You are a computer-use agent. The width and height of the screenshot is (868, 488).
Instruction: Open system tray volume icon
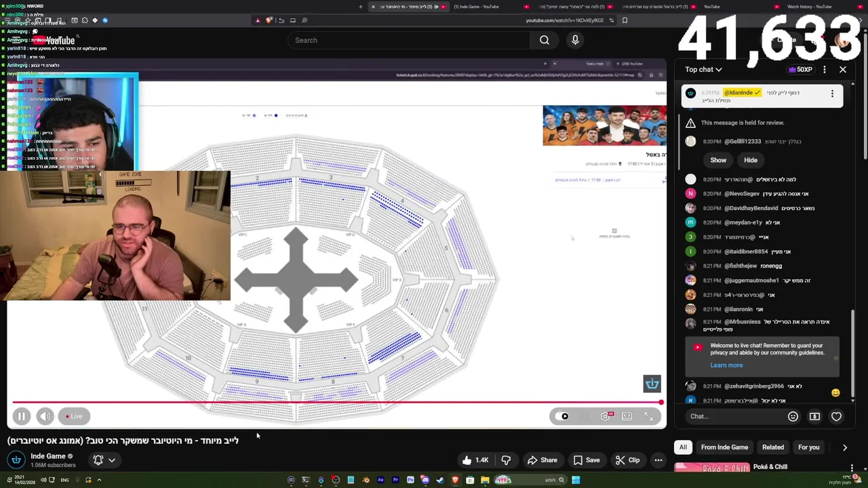coord(43,480)
